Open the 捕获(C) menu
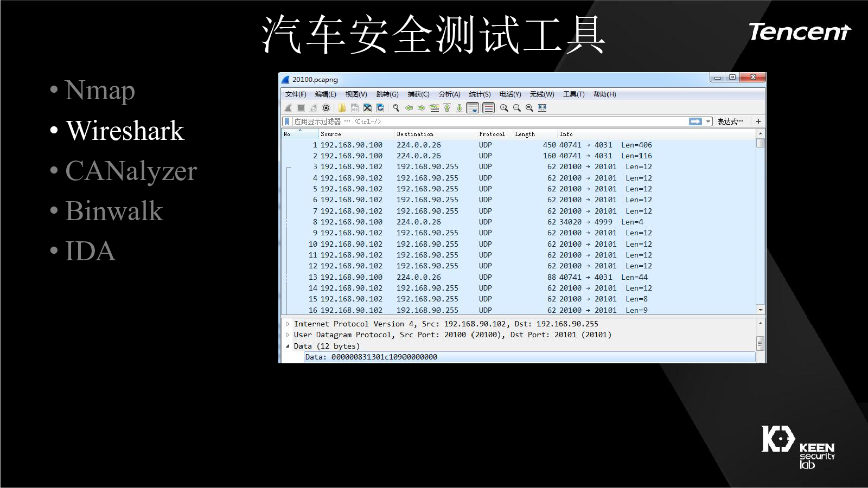 [x=418, y=94]
